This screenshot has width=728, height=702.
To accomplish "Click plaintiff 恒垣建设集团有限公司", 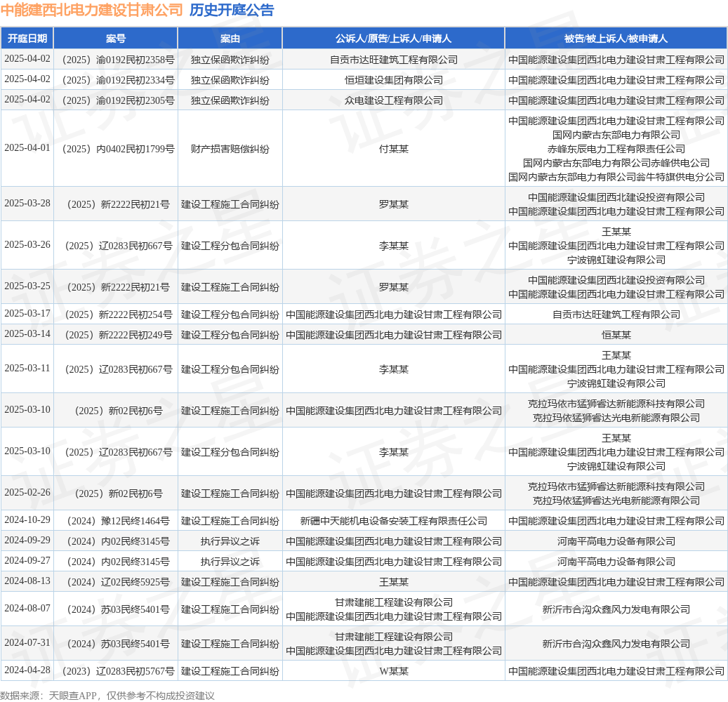I will click(x=394, y=80).
